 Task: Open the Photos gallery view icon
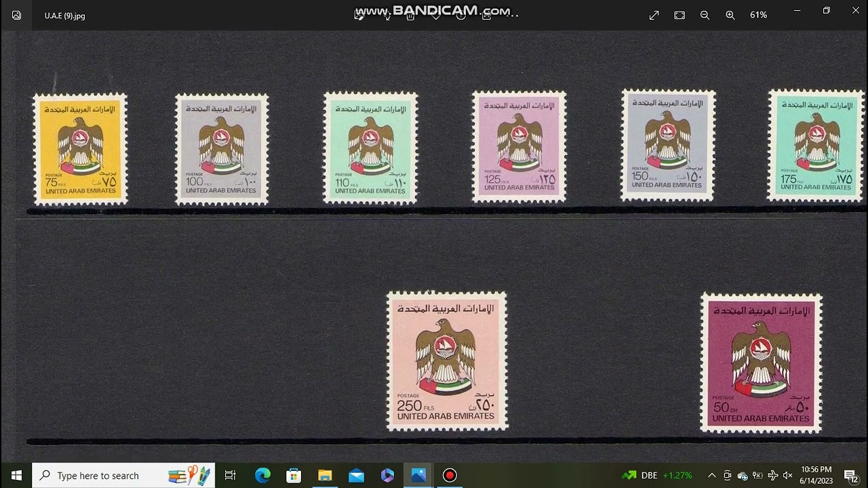click(x=16, y=15)
